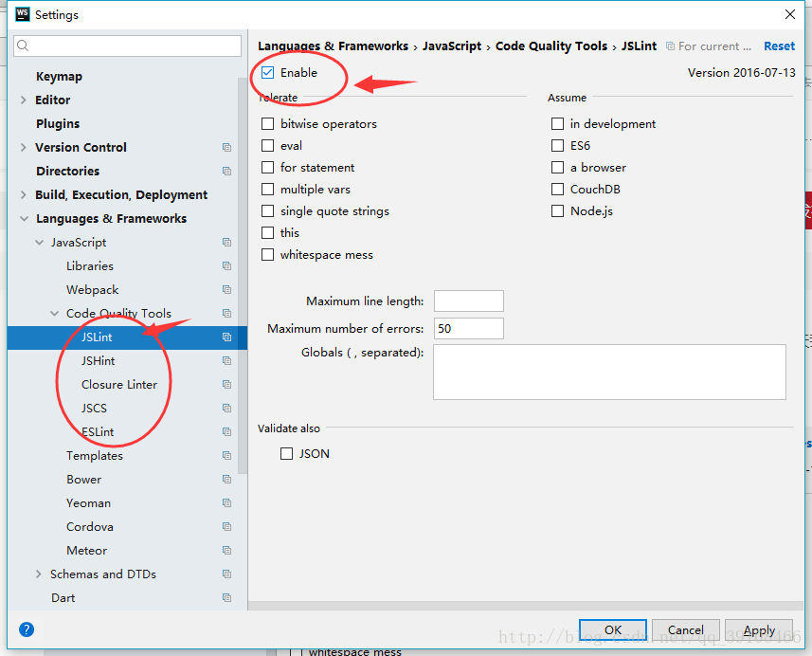Tolerate bitwise operators checkbox

point(268,124)
